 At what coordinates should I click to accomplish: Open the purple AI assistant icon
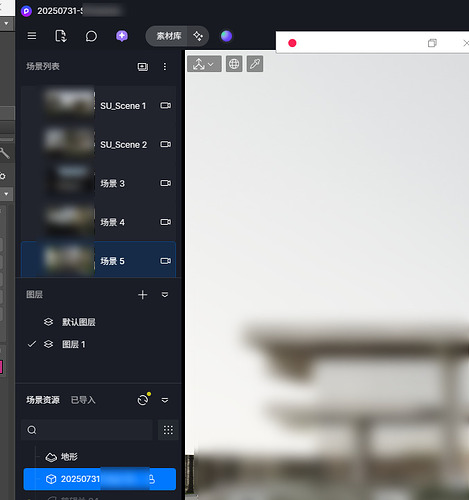tap(122, 36)
